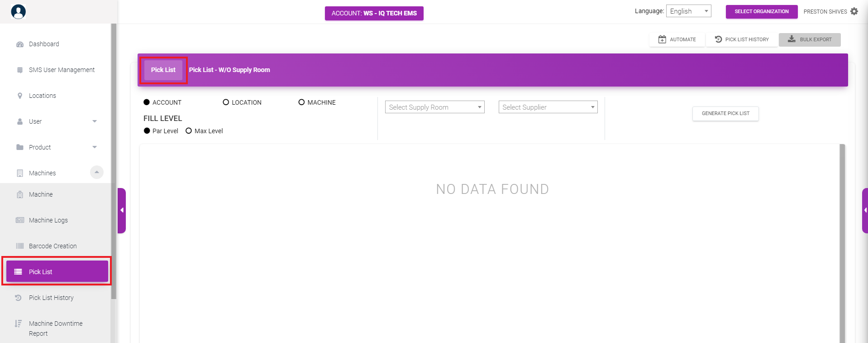Collapse the Machines menu arrow
This screenshot has width=868, height=343.
[x=97, y=172]
